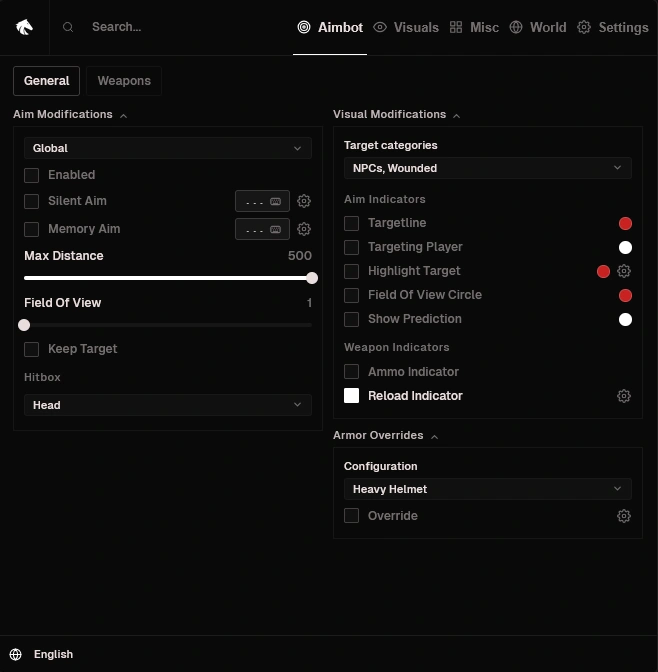Switch to the Visuals tab
The image size is (658, 672).
tap(406, 27)
